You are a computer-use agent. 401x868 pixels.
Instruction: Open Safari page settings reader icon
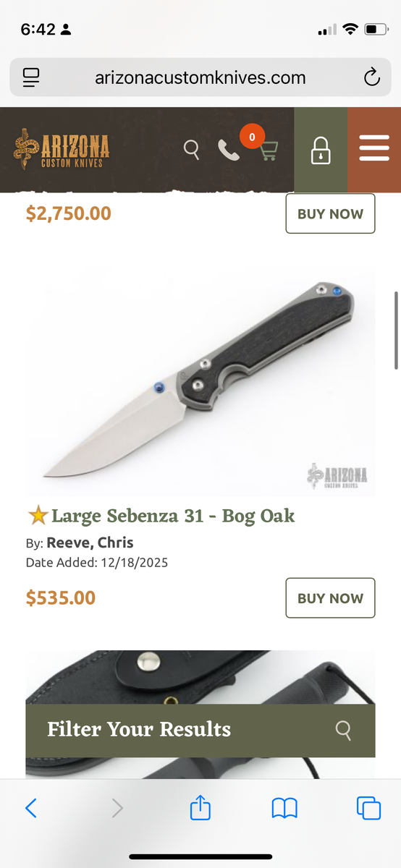[32, 77]
